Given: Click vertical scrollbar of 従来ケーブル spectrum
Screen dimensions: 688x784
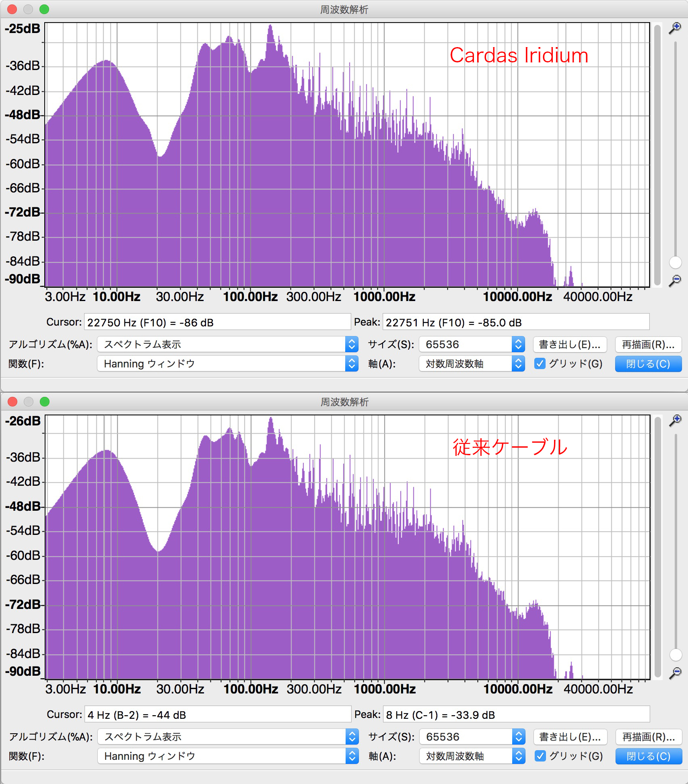Looking at the screenshot, I should tap(658, 547).
